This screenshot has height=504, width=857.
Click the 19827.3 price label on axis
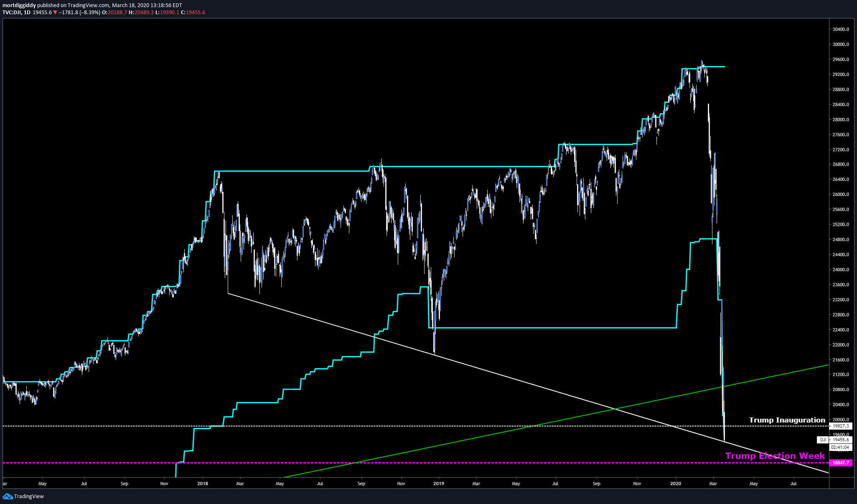840,426
